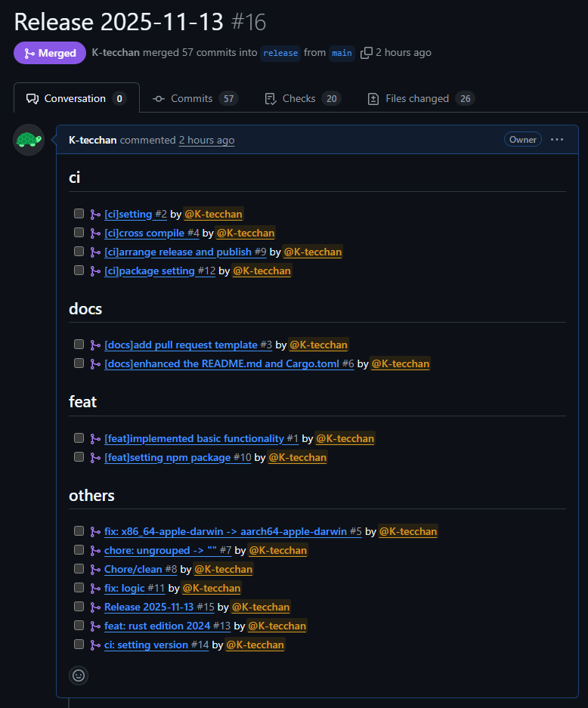This screenshot has height=708, width=588.
Task: Click merge icon beside ci: setting version
Action: click(x=95, y=645)
